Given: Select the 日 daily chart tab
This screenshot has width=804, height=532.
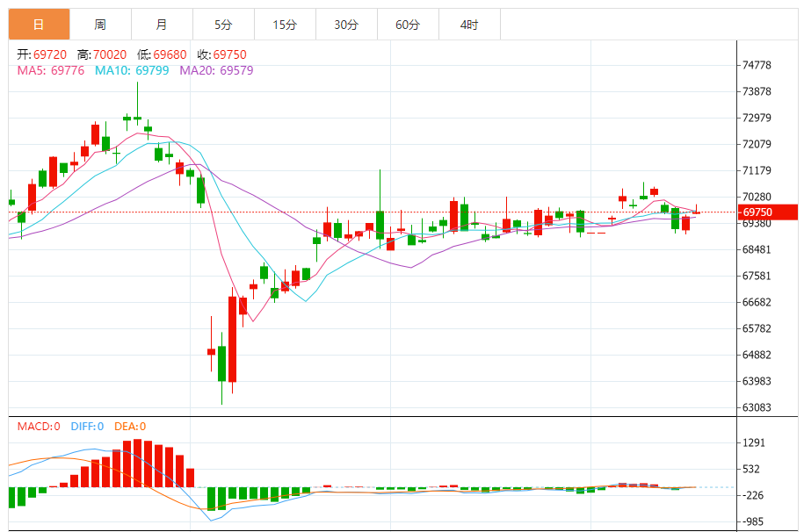Looking at the screenshot, I should pos(39,24).
